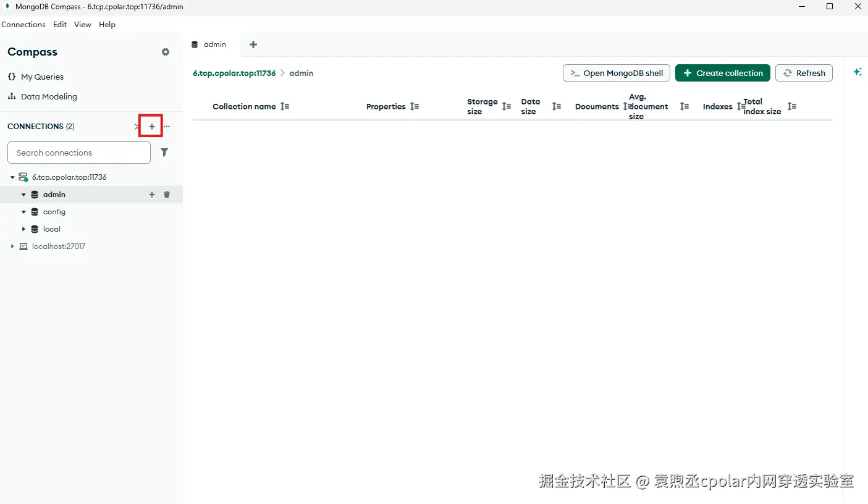Click the Properties column sort icon
Viewport: 868px width, 504px height.
(x=415, y=106)
